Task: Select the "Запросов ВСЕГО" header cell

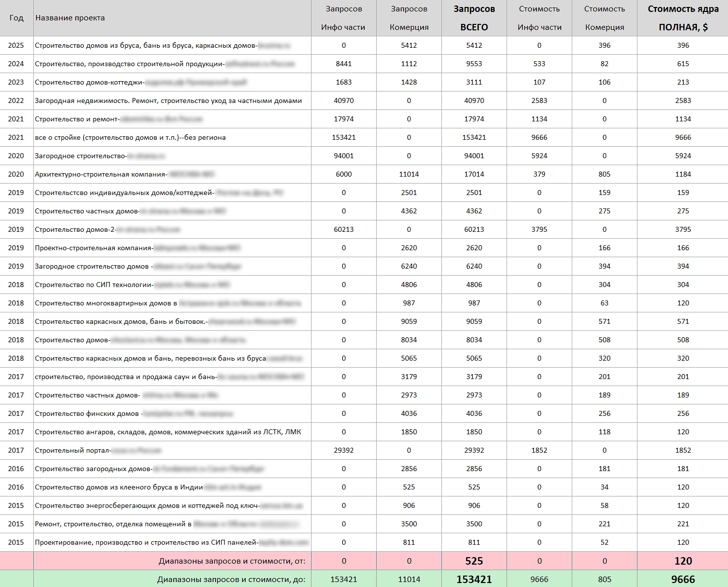Action: (474, 18)
